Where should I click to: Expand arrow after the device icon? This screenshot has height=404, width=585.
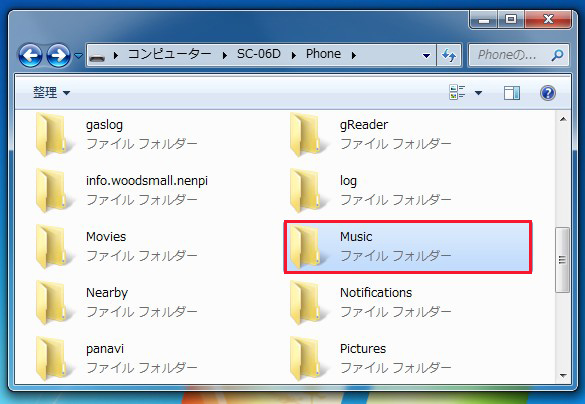point(116,56)
